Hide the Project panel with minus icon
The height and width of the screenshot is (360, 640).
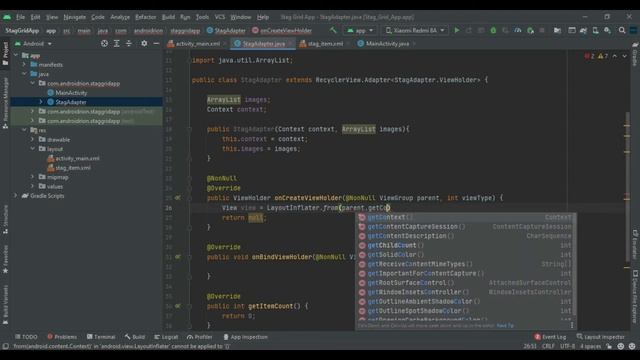(156, 43)
